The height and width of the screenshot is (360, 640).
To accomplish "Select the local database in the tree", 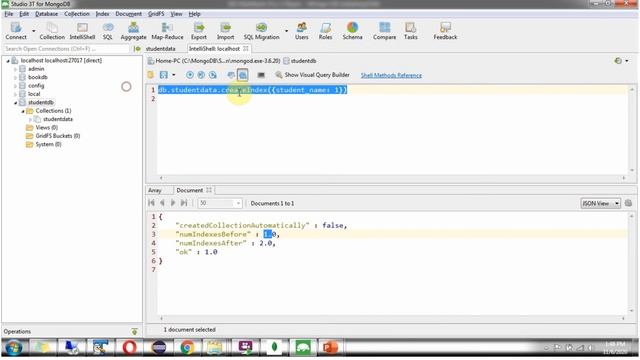I will coord(34,94).
